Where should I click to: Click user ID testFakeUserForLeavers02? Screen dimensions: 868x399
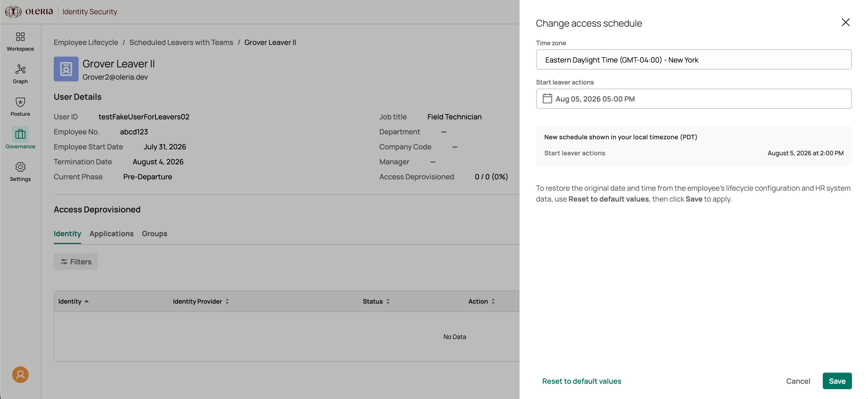pos(144,117)
